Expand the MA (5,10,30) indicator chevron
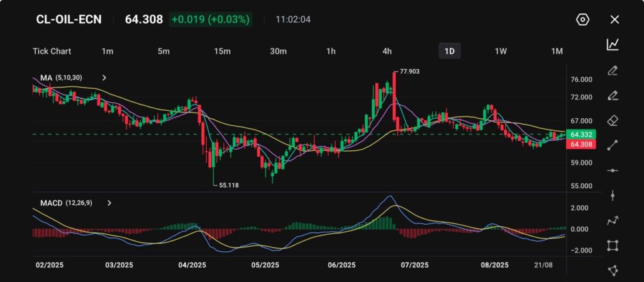Viewport: 644px width, 282px height. tap(104, 78)
